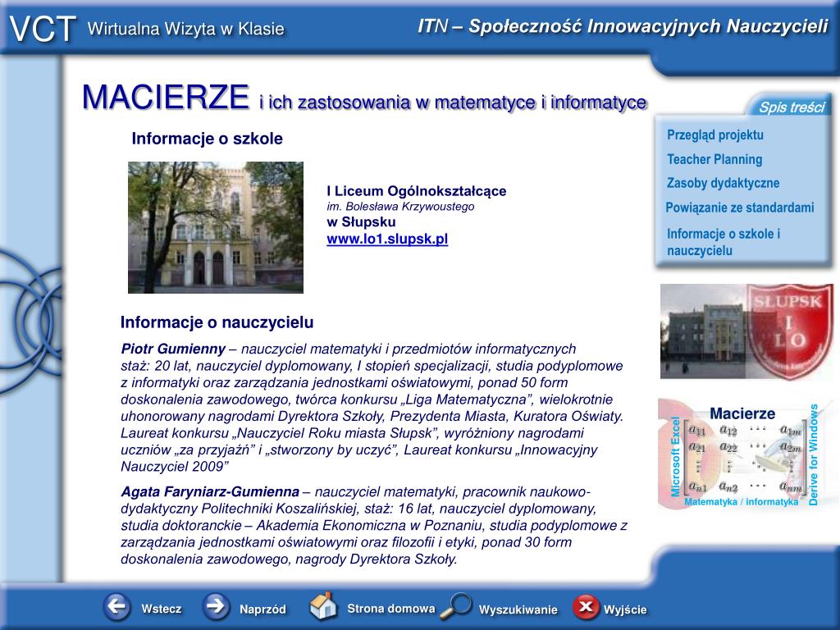
Task: Open the www.lo1.slupsk.pl link
Action: tap(387, 239)
